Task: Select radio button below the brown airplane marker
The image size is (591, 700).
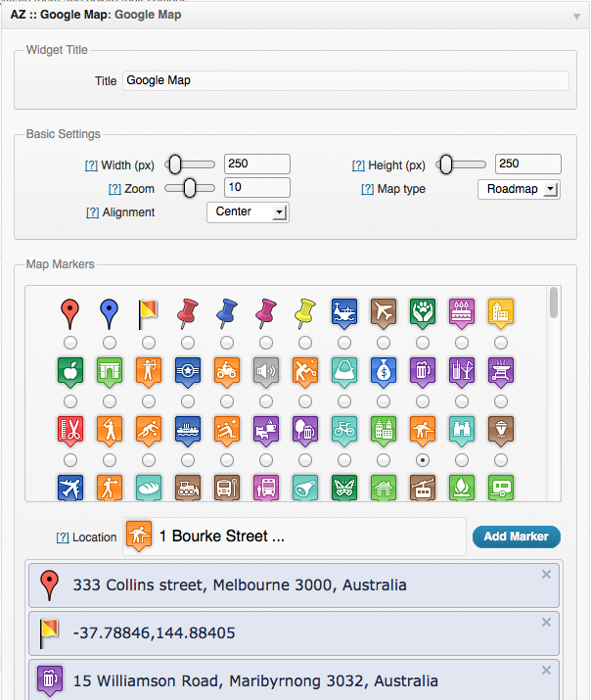Action: click(x=384, y=342)
